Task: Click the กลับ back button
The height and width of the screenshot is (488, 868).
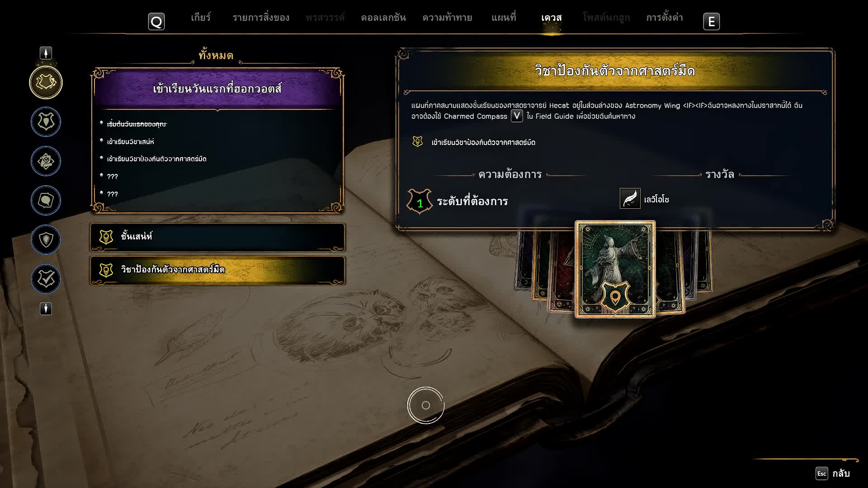Action: pos(833,473)
